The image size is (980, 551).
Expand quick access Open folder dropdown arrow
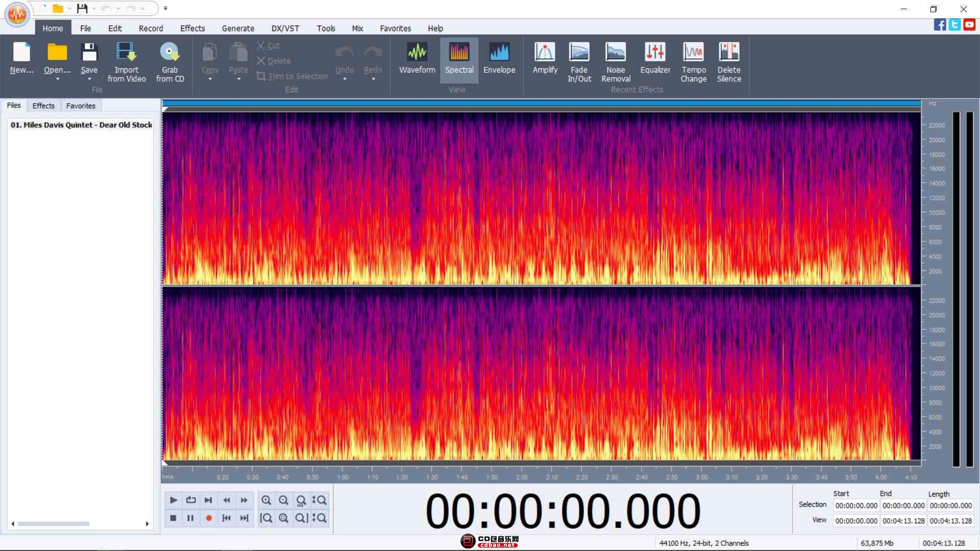tap(69, 9)
